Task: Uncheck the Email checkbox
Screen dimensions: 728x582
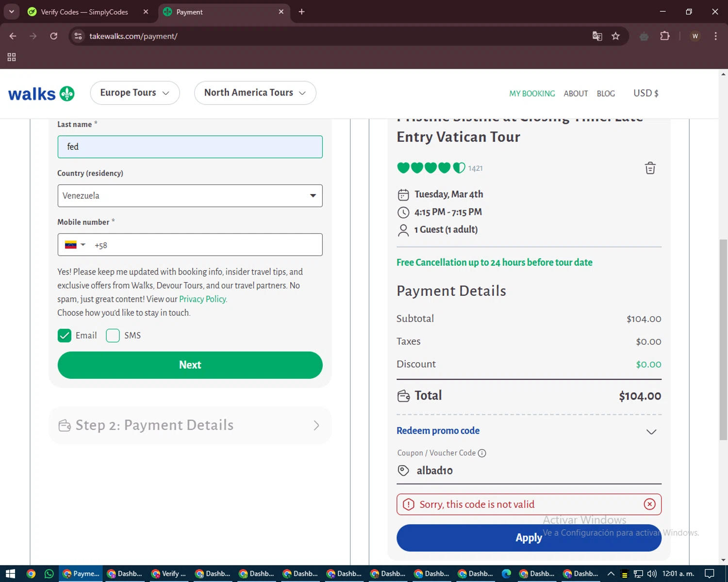Action: 65,336
